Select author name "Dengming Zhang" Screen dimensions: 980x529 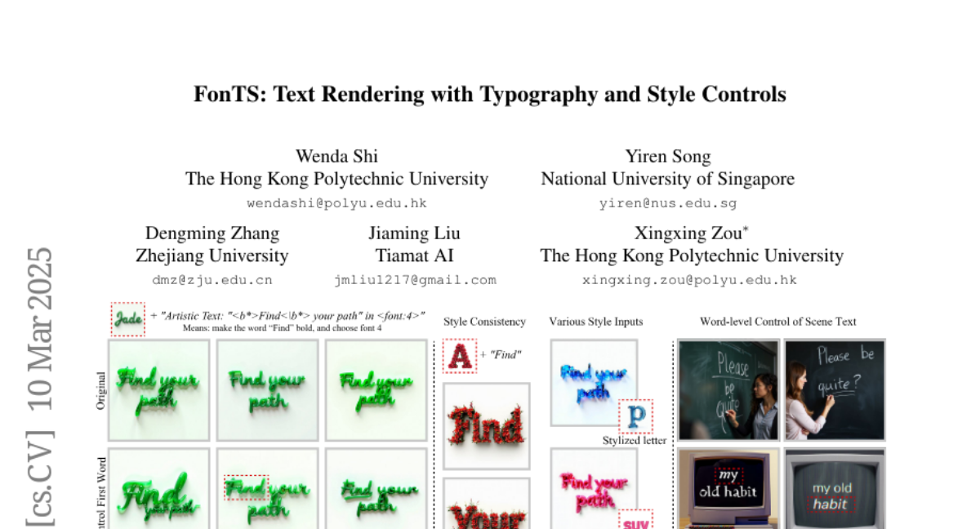point(212,233)
